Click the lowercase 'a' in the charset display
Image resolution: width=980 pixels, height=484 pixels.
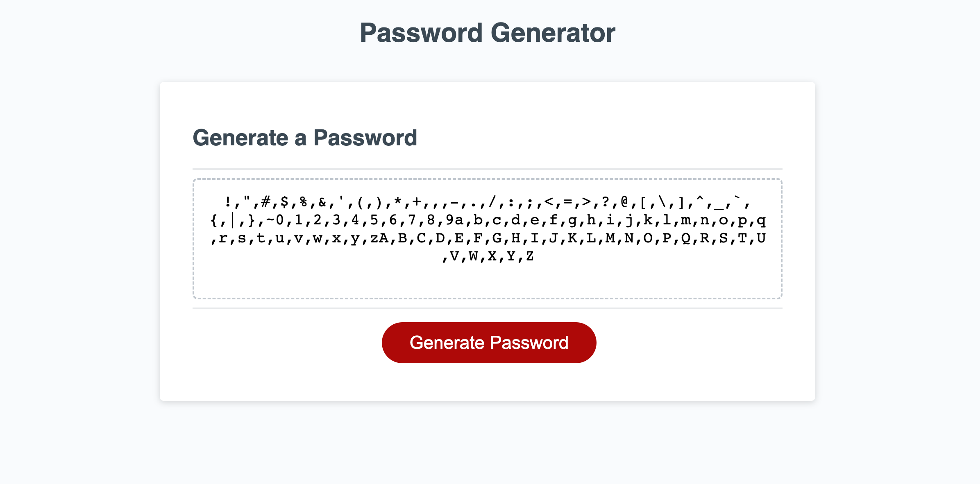tap(460, 221)
